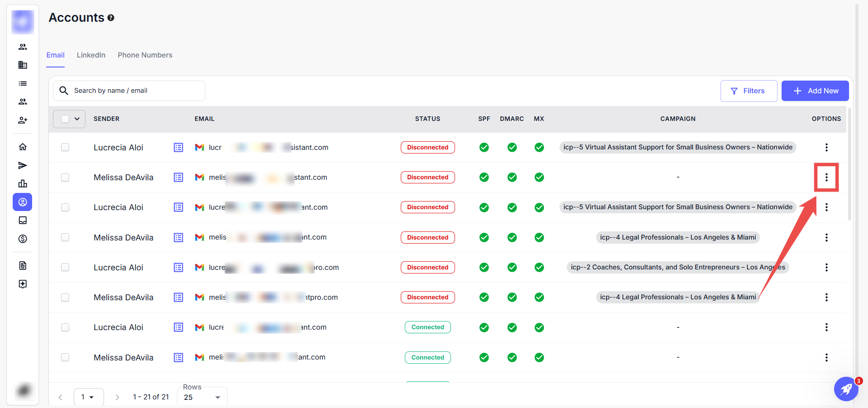The image size is (868, 408).
Task: Click the rocket launcher icon
Action: coord(846,389)
